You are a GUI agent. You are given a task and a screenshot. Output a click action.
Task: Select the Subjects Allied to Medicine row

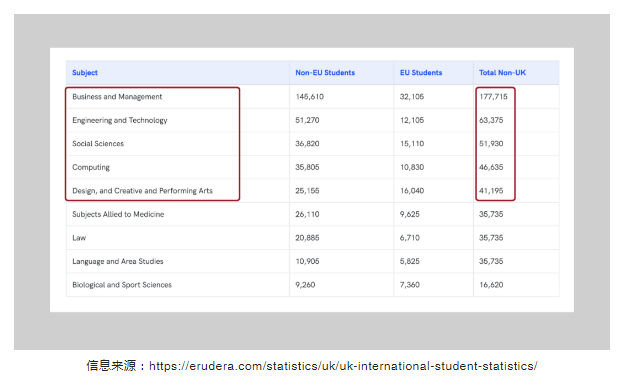tap(313, 214)
